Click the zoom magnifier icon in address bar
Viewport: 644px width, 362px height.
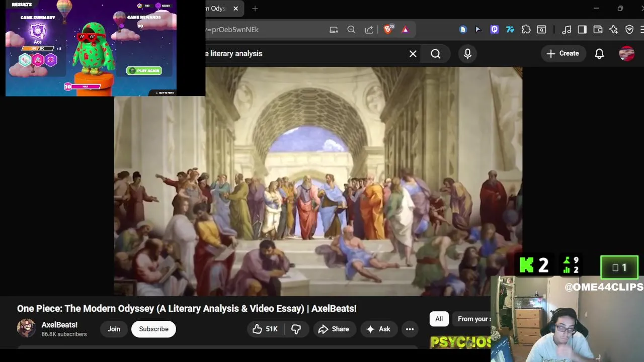pyautogui.click(x=351, y=30)
